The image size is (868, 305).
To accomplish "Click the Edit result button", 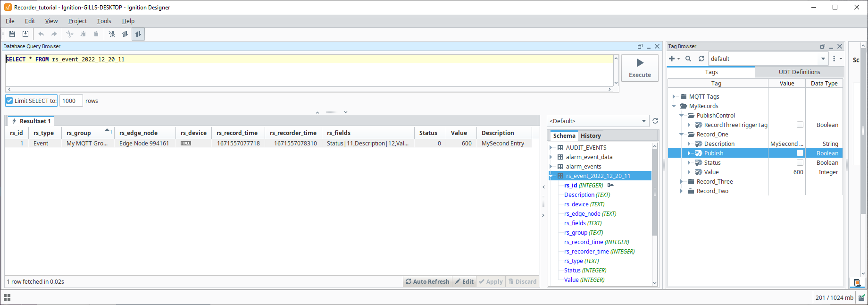I will click(x=464, y=281).
